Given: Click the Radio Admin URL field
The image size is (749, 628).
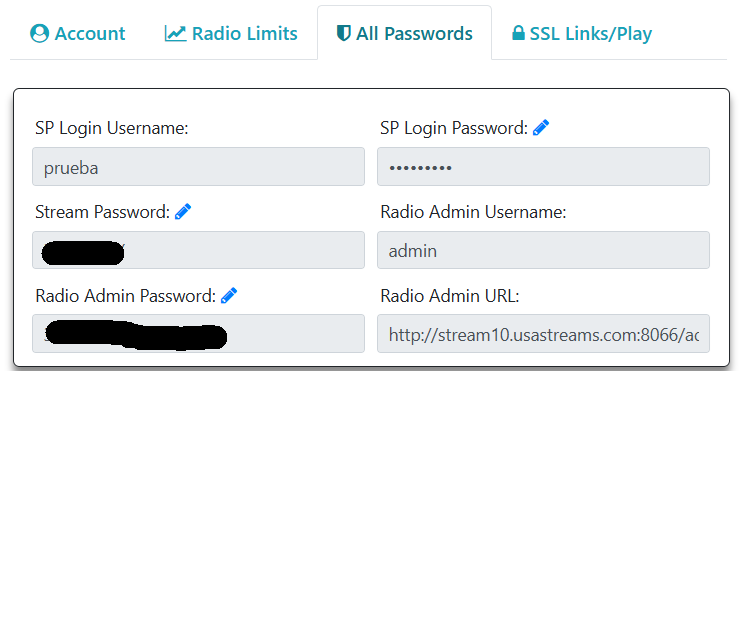Looking at the screenshot, I should pos(543,333).
